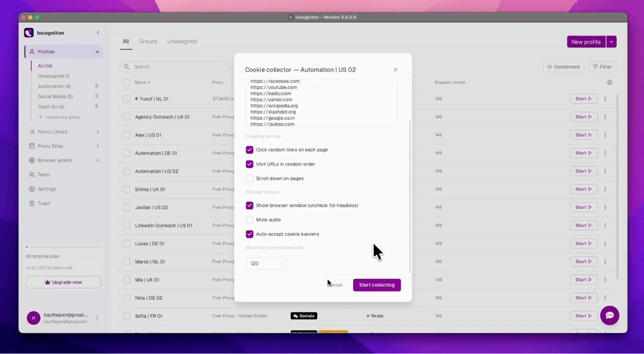644x354 pixels.
Task: Disable Click random links on each page
Action: pos(250,150)
